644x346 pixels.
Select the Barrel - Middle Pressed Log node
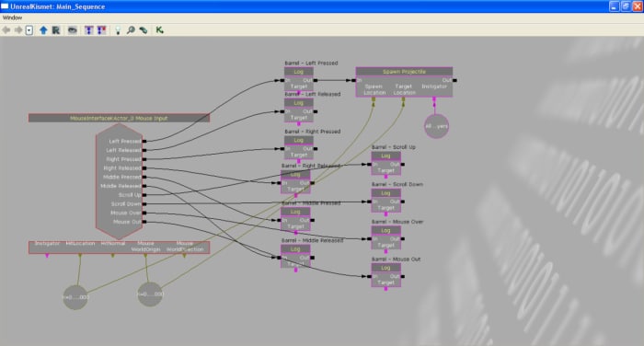295,219
